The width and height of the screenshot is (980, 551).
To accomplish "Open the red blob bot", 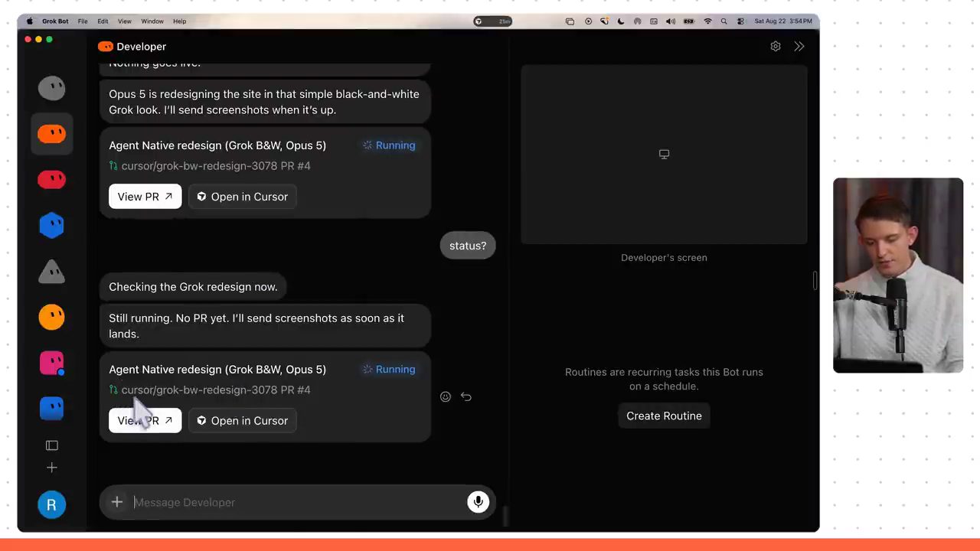I will point(52,180).
